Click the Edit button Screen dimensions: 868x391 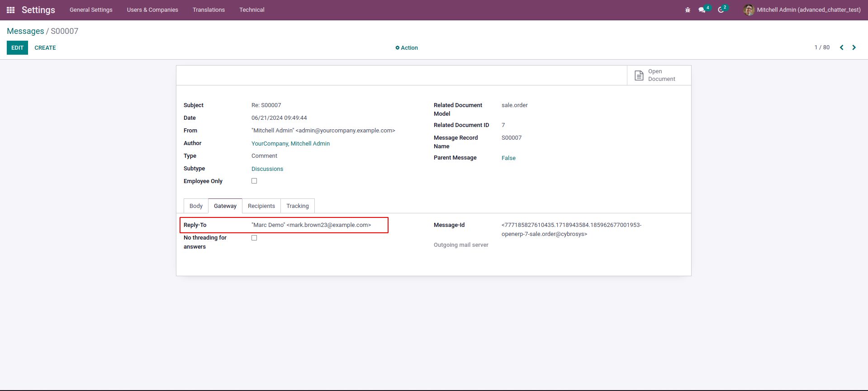click(x=17, y=48)
